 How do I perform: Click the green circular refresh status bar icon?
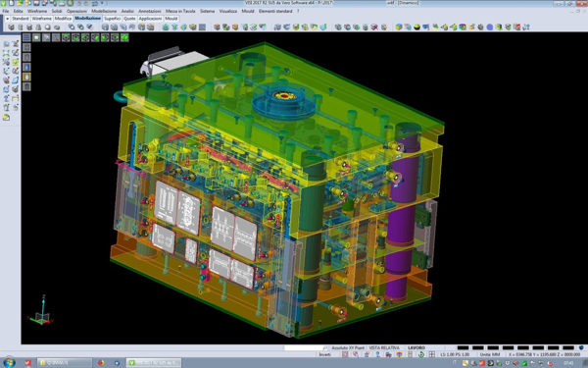(x=421, y=354)
